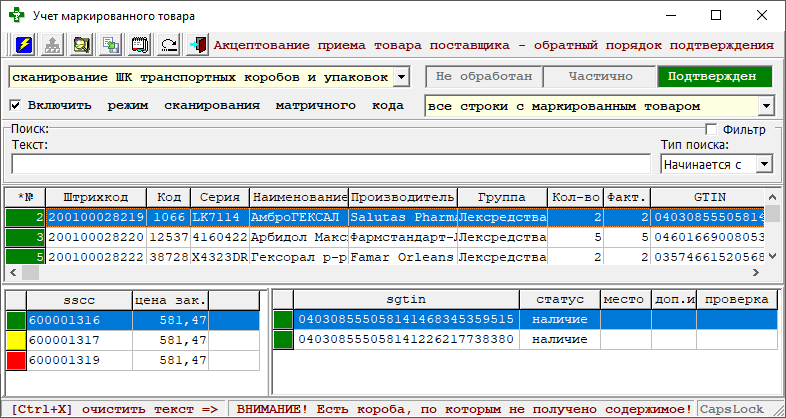Click the lightning bolt toolbar icon

coord(24,45)
